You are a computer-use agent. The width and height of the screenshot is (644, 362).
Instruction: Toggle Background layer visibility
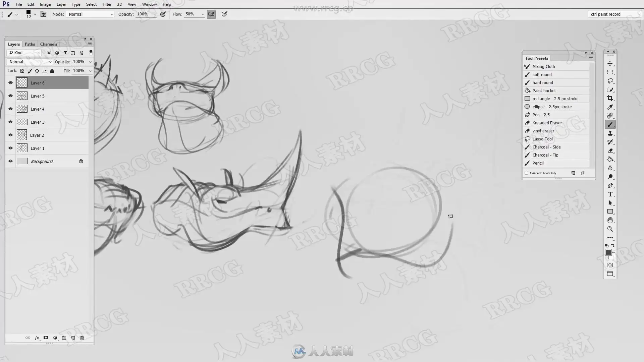pyautogui.click(x=10, y=161)
